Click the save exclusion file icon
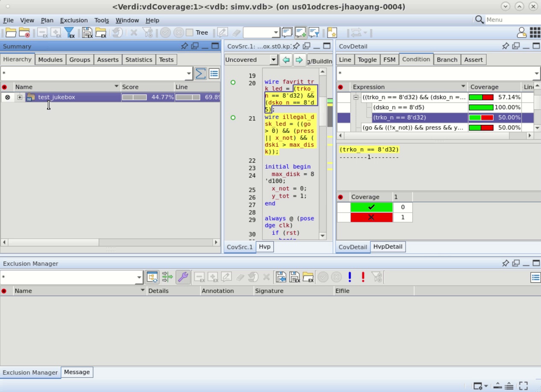 pyautogui.click(x=87, y=33)
